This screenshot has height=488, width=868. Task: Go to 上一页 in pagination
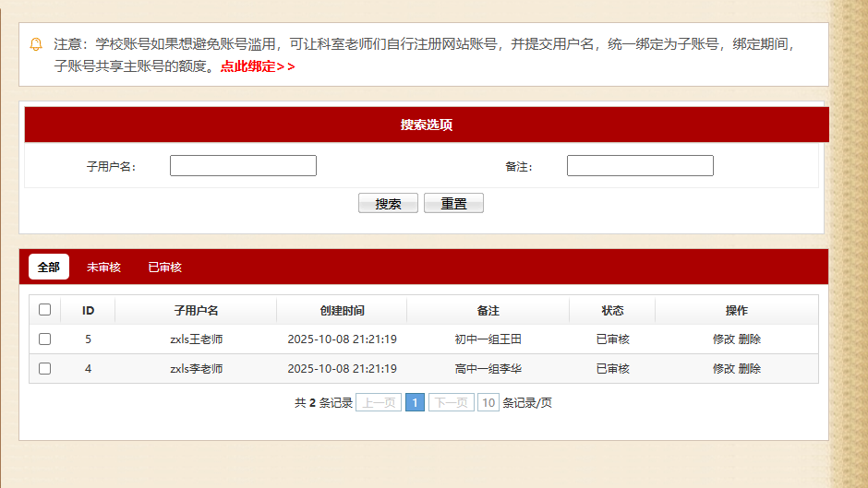click(x=379, y=403)
